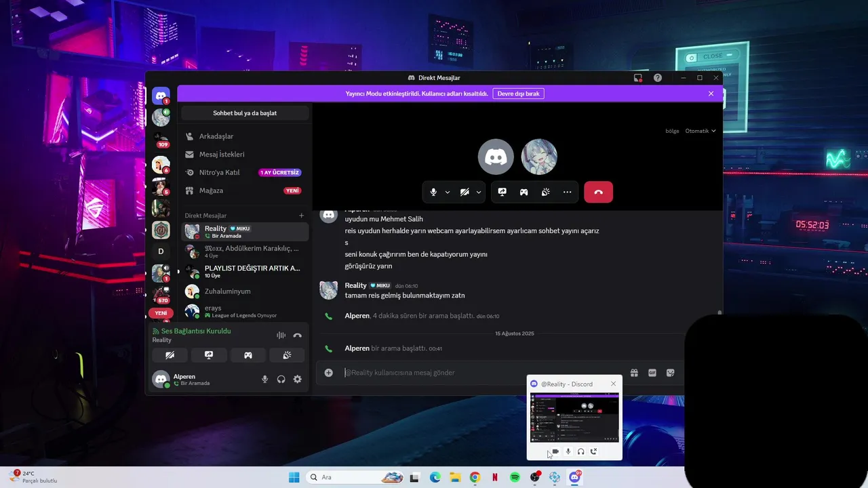Close the @Reality taskbar preview popup
The image size is (868, 488).
(613, 384)
